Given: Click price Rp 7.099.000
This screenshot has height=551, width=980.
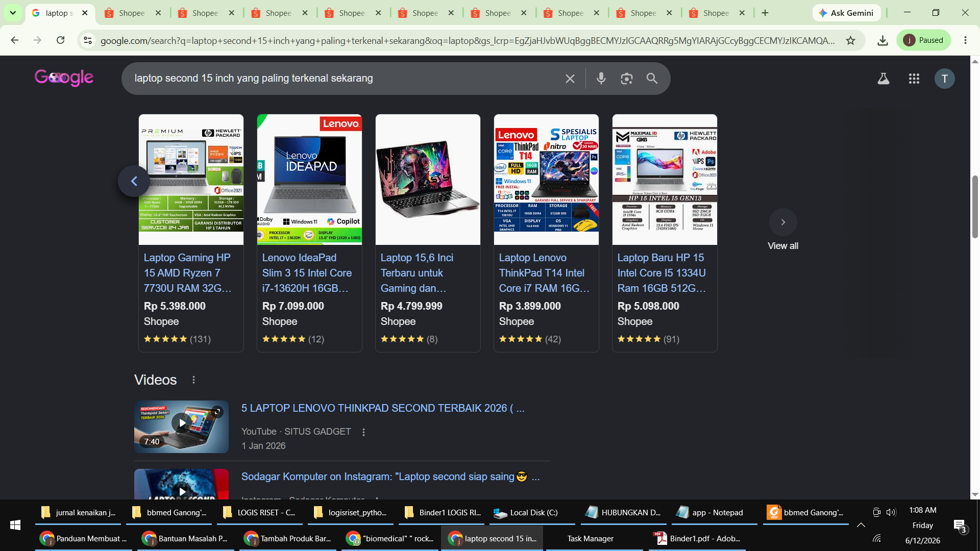Looking at the screenshot, I should [293, 306].
